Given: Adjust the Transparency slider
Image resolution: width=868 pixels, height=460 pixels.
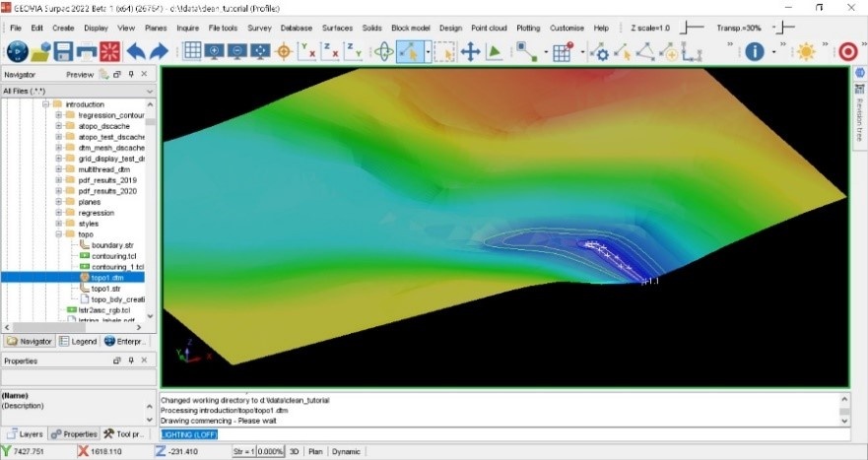Looking at the screenshot, I should 782,28.
